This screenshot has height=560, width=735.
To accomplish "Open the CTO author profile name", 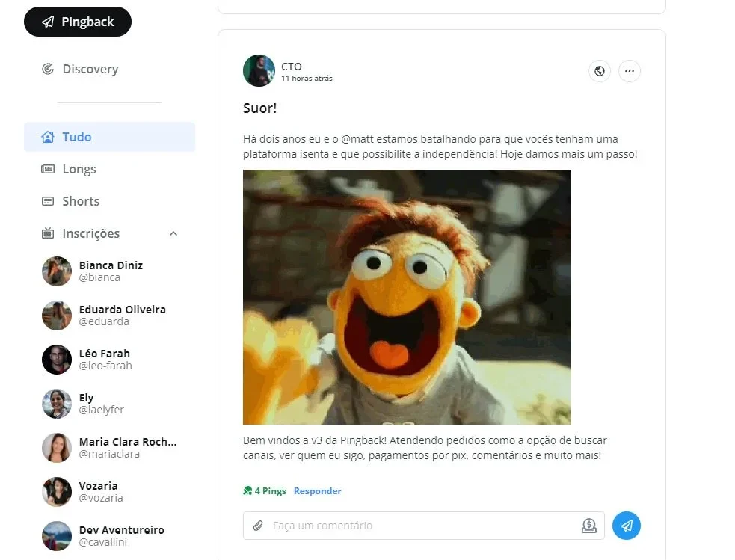I will coord(292,67).
